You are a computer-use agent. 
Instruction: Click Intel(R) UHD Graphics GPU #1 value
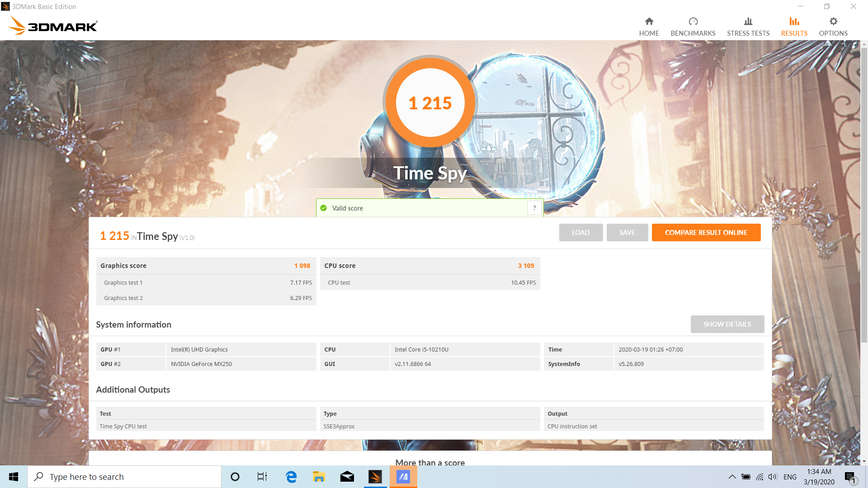tap(199, 350)
